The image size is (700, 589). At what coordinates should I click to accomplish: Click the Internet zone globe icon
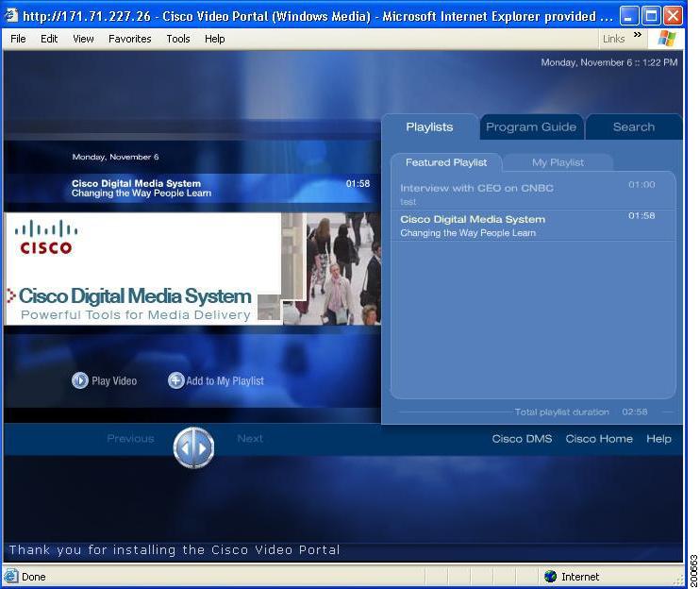coord(550,577)
